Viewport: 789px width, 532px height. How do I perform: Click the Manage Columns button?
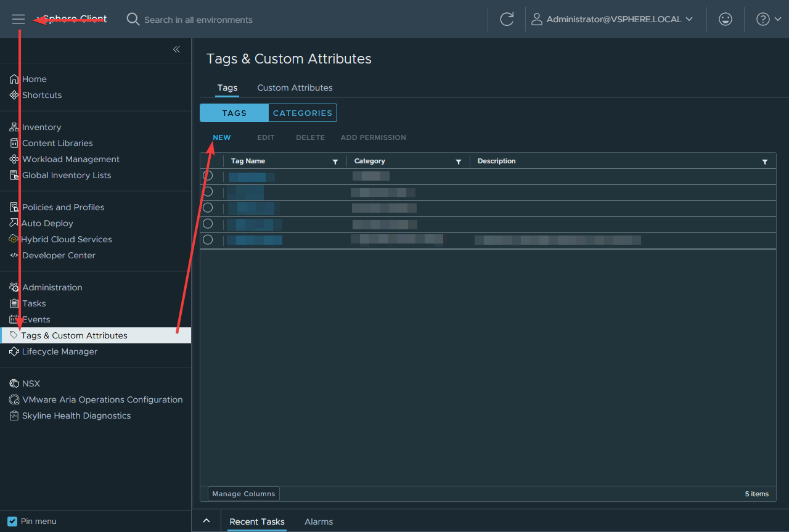click(x=243, y=494)
